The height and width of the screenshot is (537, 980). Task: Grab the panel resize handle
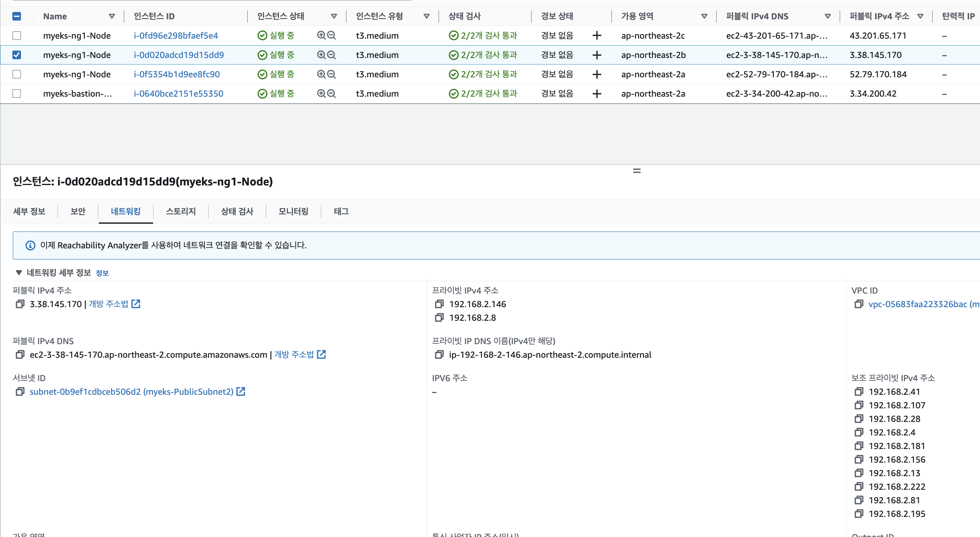tap(636, 171)
